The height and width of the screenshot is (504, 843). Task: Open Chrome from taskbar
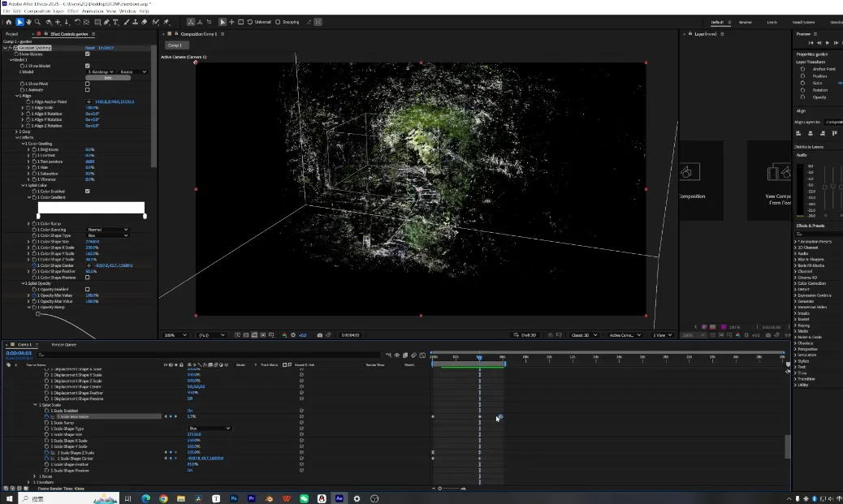coord(163,498)
